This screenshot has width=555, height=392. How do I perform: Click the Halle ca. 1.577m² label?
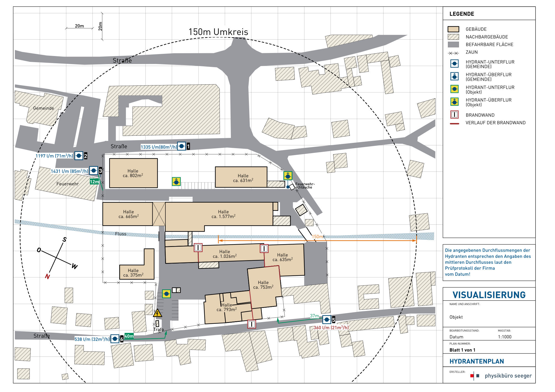pos(223,214)
